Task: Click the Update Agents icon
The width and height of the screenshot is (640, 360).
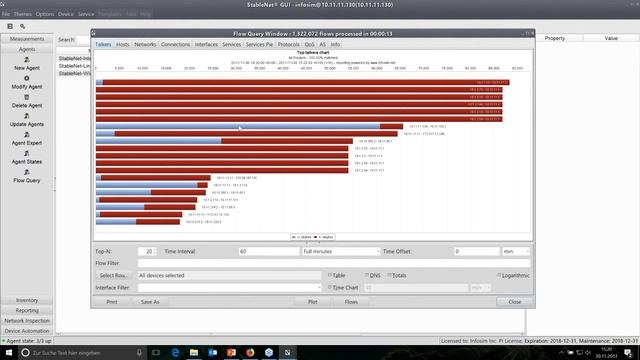Action: (27, 116)
